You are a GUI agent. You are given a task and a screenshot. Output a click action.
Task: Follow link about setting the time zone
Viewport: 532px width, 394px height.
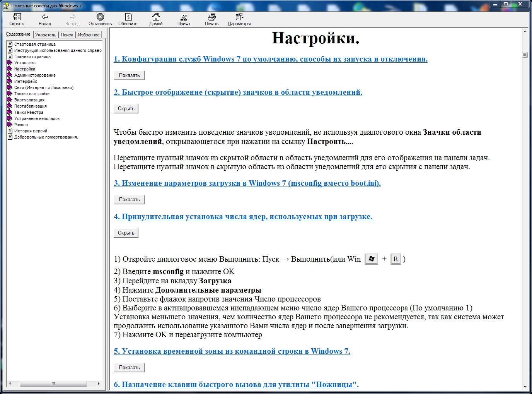(x=232, y=351)
